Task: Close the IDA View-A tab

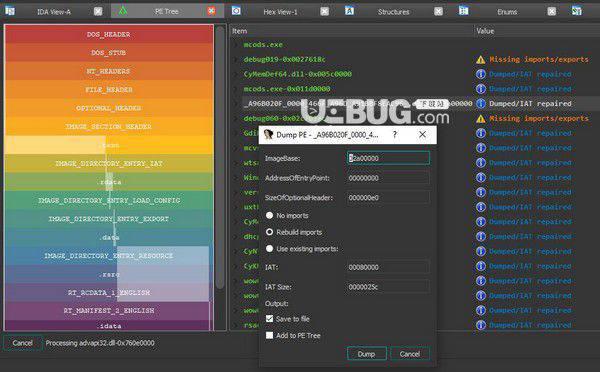Action: pos(98,11)
